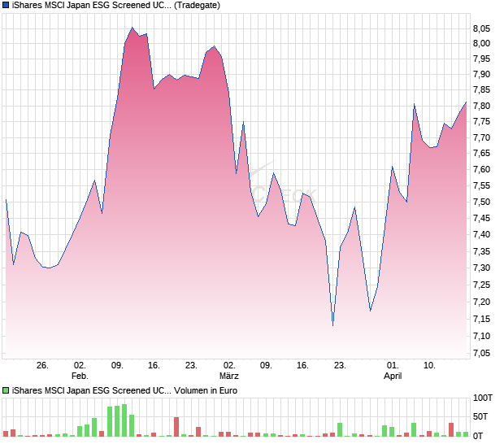Select chart title 'iShares MSCI Japan ESG Screened UC... (Tradegate)'
The image size is (504, 444).
pos(116,5)
